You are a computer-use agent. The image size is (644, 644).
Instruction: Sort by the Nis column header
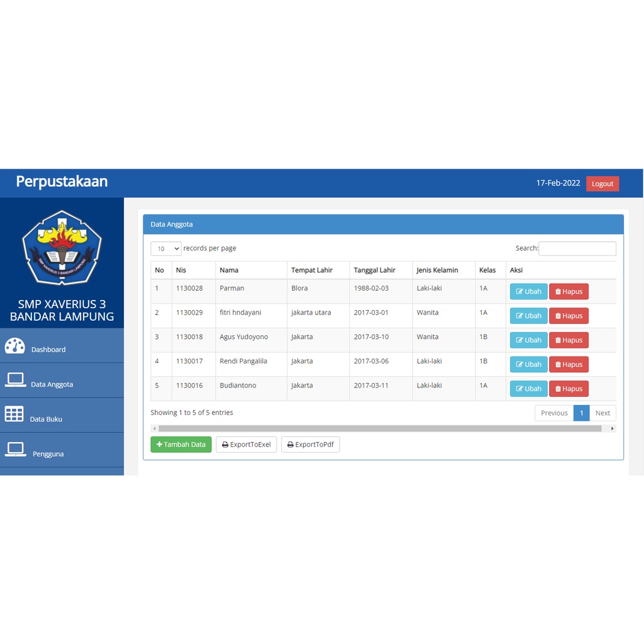[194, 270]
